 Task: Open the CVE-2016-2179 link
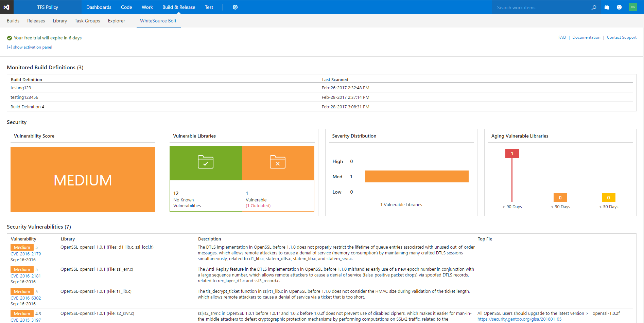coord(25,254)
